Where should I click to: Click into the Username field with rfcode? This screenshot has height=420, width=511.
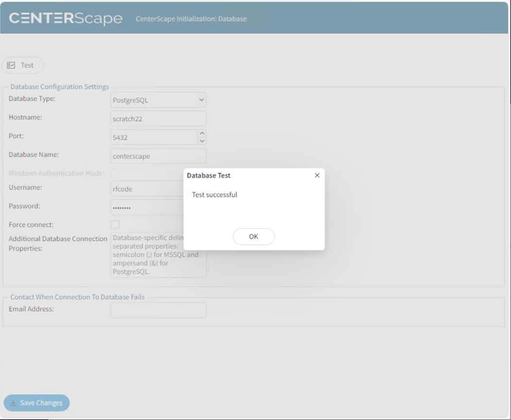pos(147,189)
